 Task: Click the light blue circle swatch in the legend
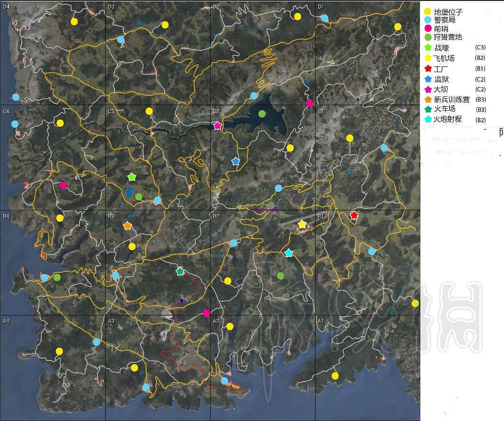click(428, 20)
